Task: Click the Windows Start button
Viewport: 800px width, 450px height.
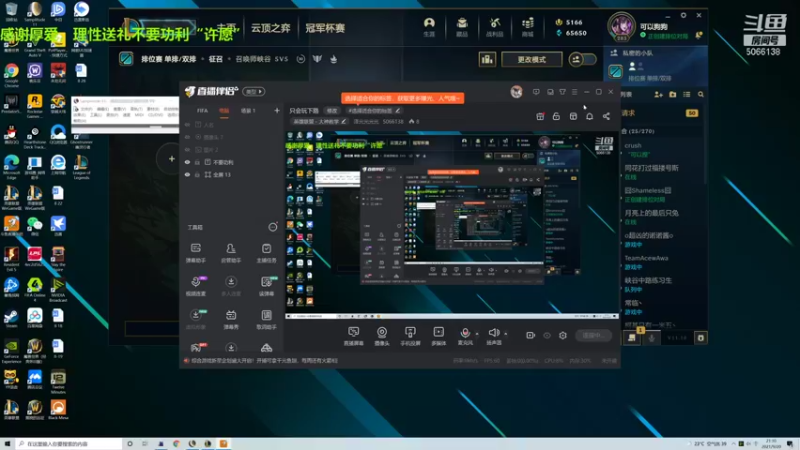Action: 7,444
